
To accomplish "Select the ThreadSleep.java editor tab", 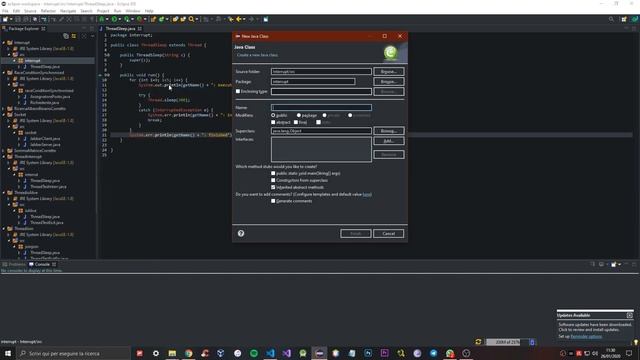I will (x=120, y=29).
